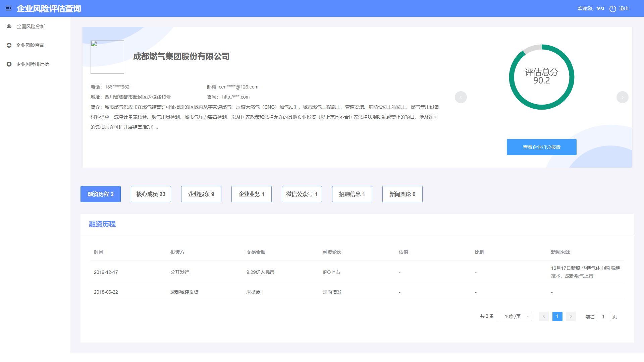Switch to 企业业务 1 tab
The width and height of the screenshot is (644, 362).
(x=252, y=194)
